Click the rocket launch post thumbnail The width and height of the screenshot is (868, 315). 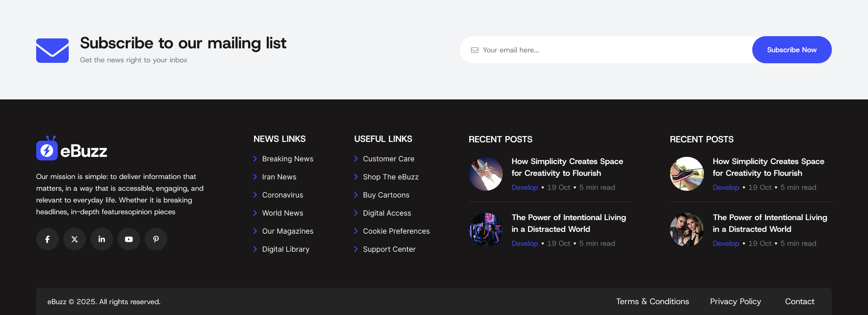486,174
